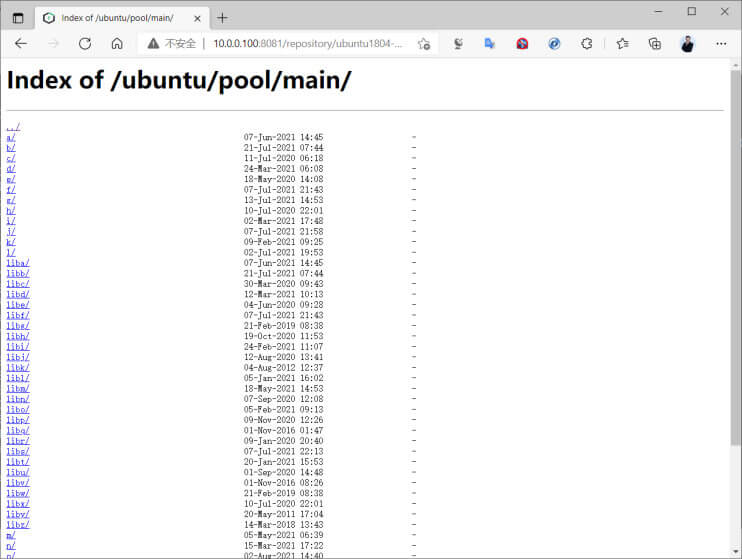This screenshot has height=559, width=742.
Task: Open the k/ directory link
Action: coord(11,242)
